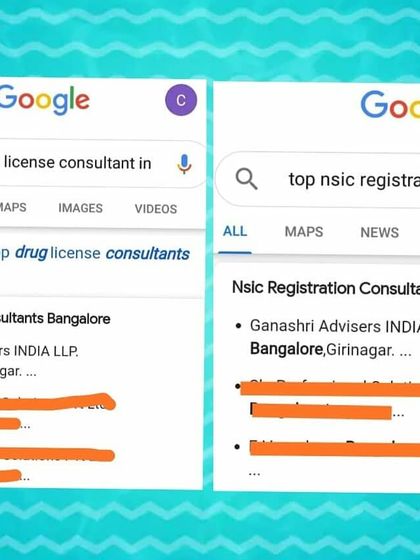Select the ALL results tab
The image size is (420, 560).
235,231
